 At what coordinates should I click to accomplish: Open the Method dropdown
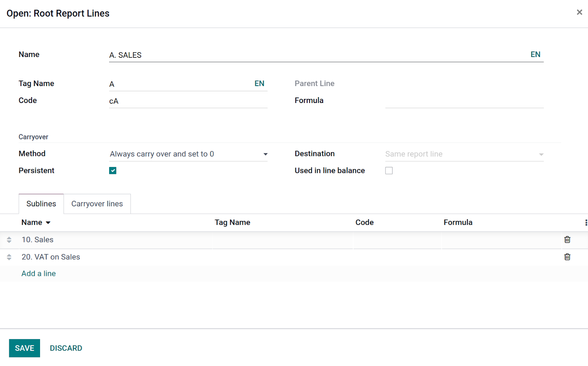click(x=188, y=154)
